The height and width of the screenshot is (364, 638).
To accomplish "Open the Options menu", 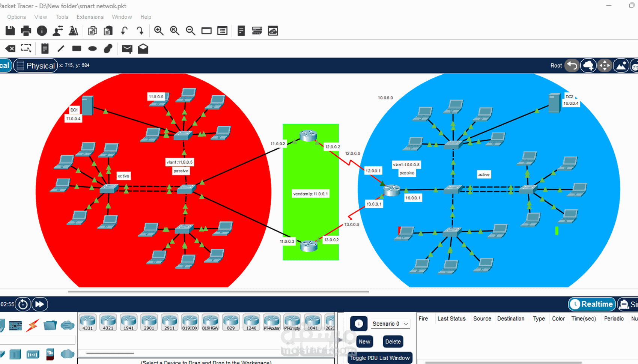I will [17, 17].
